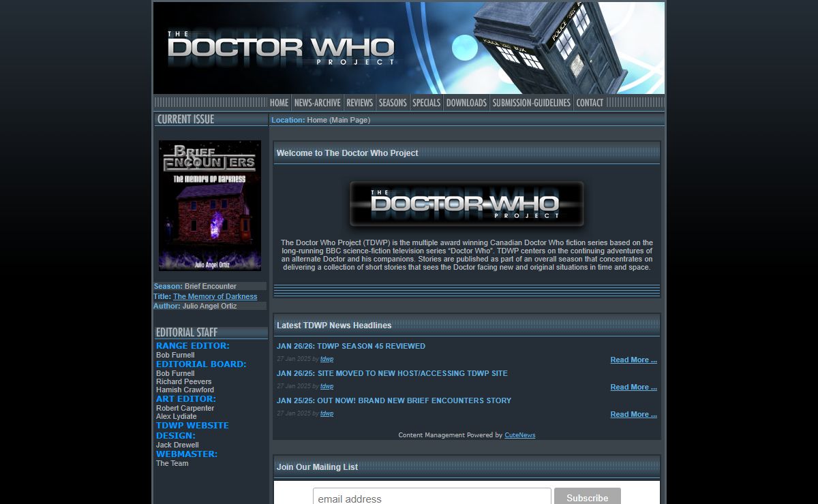818x504 pixels.
Task: Click the Doctor Who Project header logo
Action: click(281, 48)
